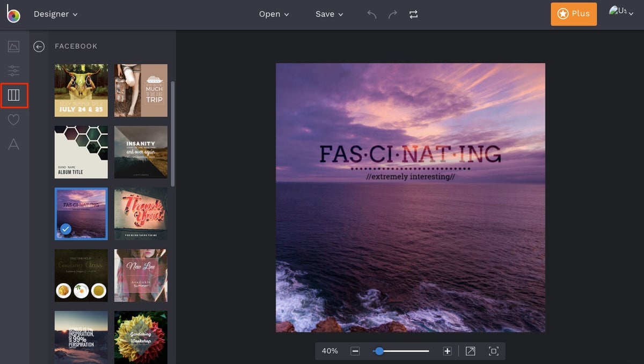The image size is (644, 364).
Task: Click the fit to screen arrow icon
Action: 471,351
